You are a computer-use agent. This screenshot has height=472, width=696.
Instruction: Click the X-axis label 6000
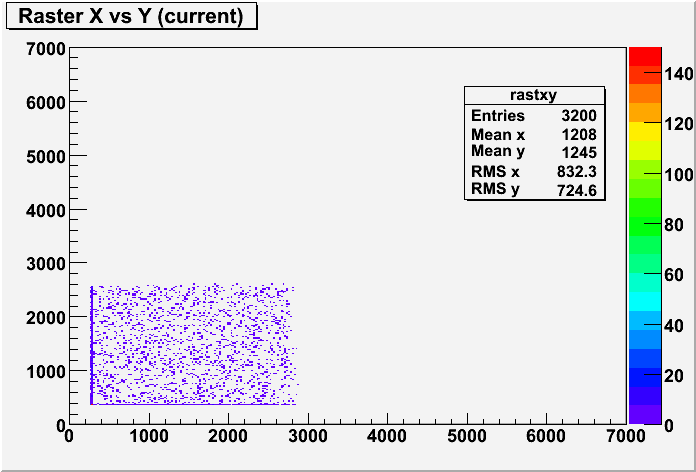pos(546,436)
